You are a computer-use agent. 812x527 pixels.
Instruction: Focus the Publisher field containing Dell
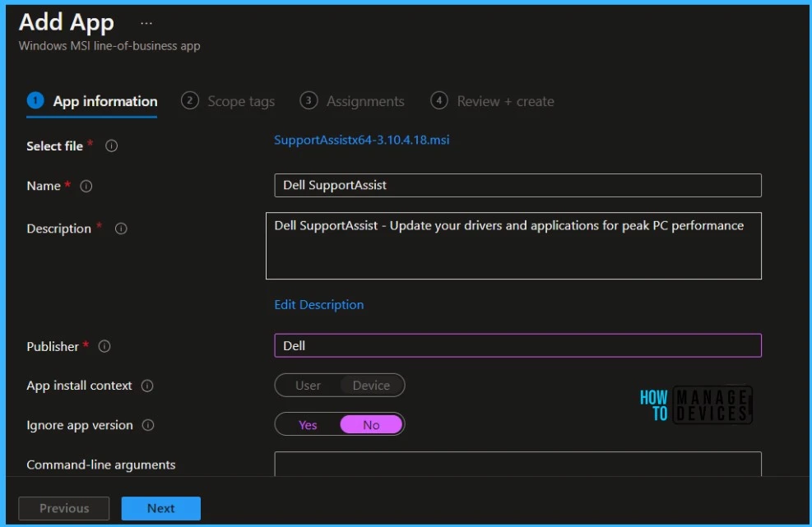point(517,345)
